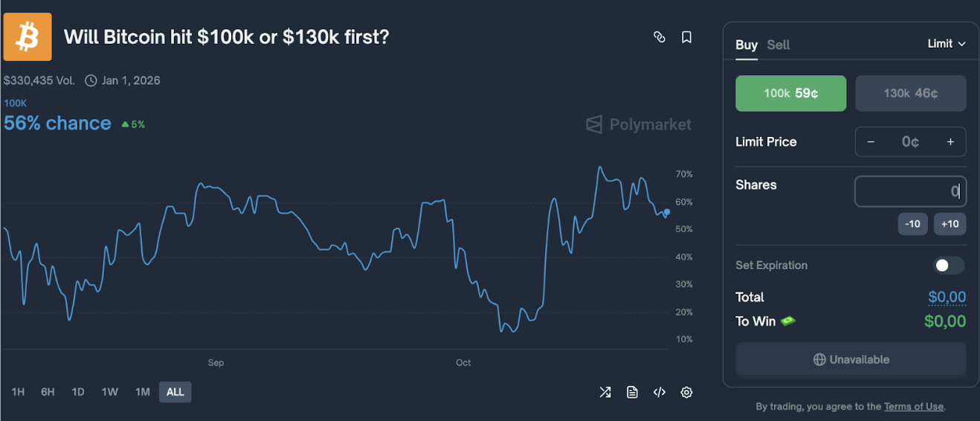Choose the 130k 46¢ outcome
This screenshot has height=421, width=980.
(x=910, y=94)
